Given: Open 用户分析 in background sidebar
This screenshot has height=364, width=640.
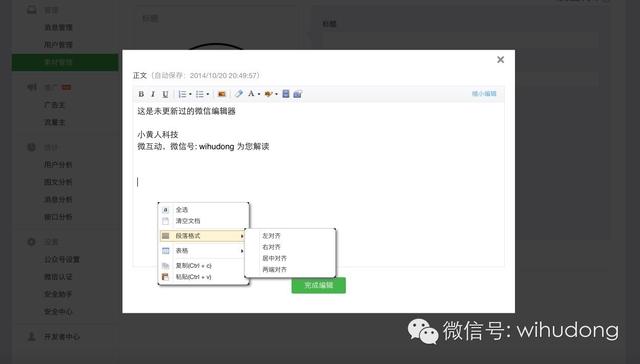Looking at the screenshot, I should [x=58, y=164].
